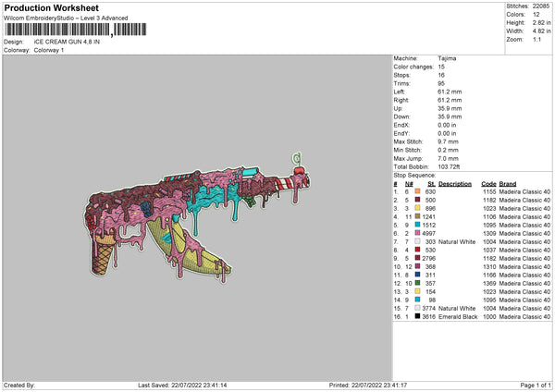Select the Width value '4.82 in'

[541, 31]
